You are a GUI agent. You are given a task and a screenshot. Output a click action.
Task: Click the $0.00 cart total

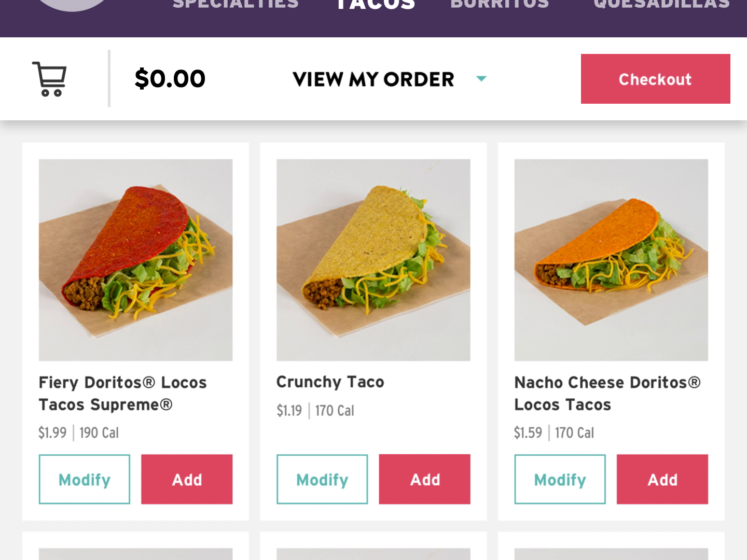click(170, 79)
